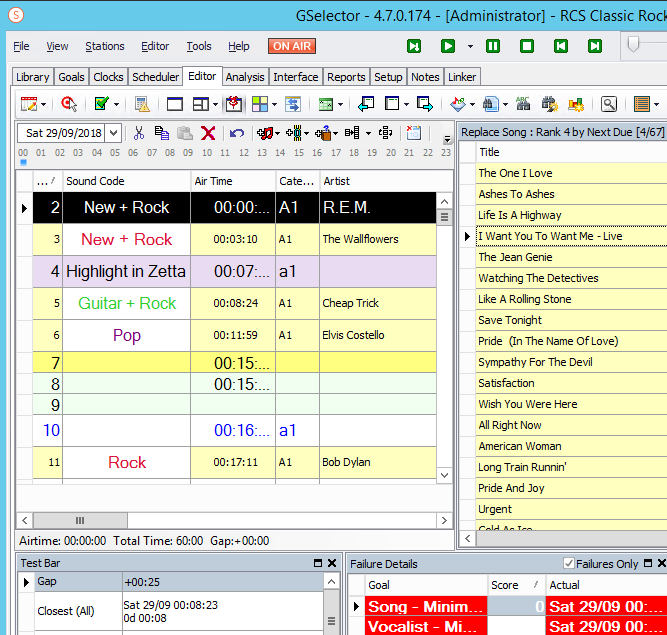This screenshot has height=635, width=667.
Task: Click the ABC binoculars search icon
Action: pyautogui.click(x=523, y=104)
